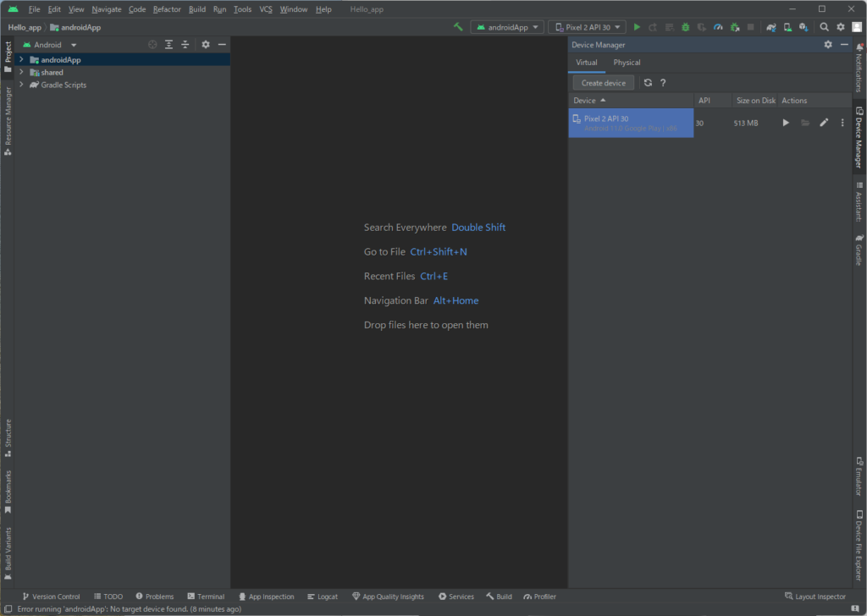Toggle the Gradle tool window
The image size is (867, 616).
click(859, 250)
